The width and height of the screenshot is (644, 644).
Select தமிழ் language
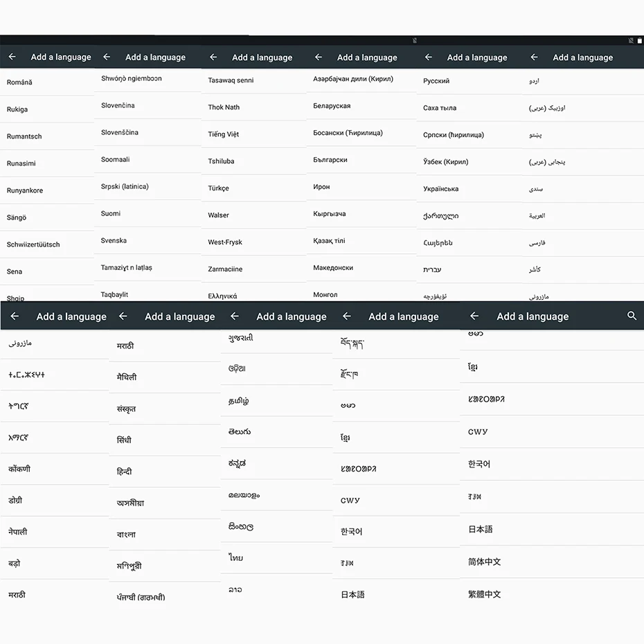(x=239, y=401)
